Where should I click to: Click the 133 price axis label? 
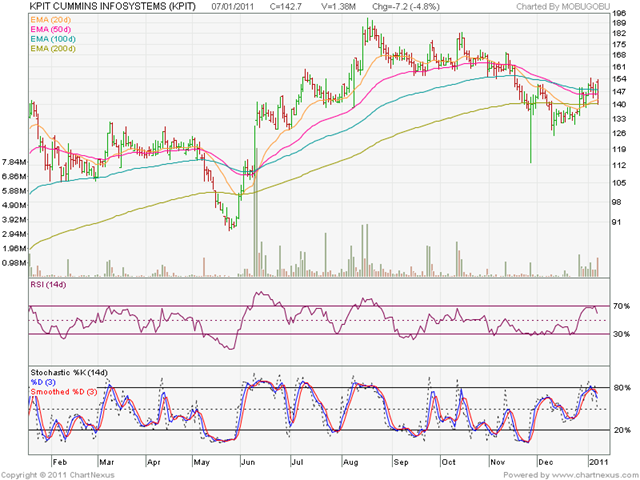(619, 119)
